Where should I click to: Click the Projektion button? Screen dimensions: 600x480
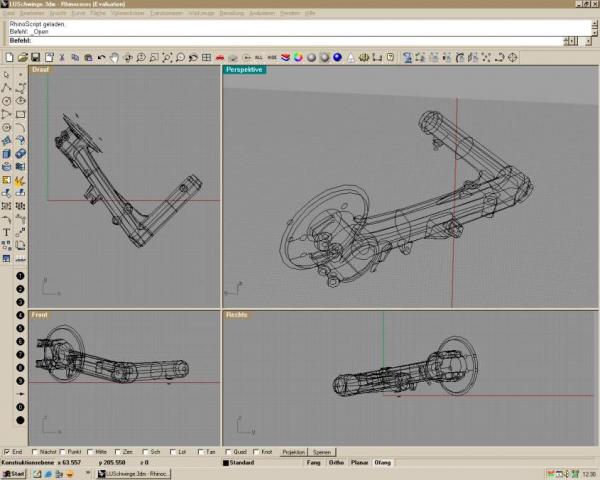[x=293, y=452]
